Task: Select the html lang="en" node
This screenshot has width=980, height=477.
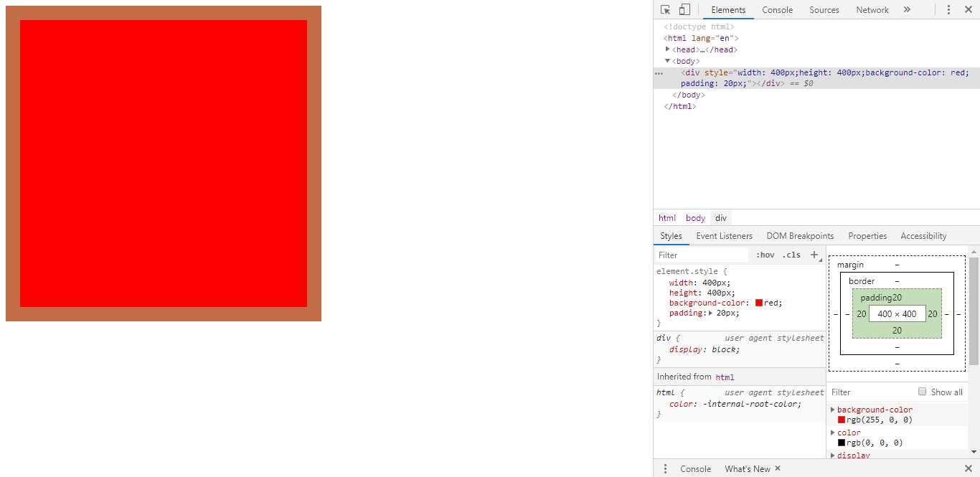Action: 701,39
